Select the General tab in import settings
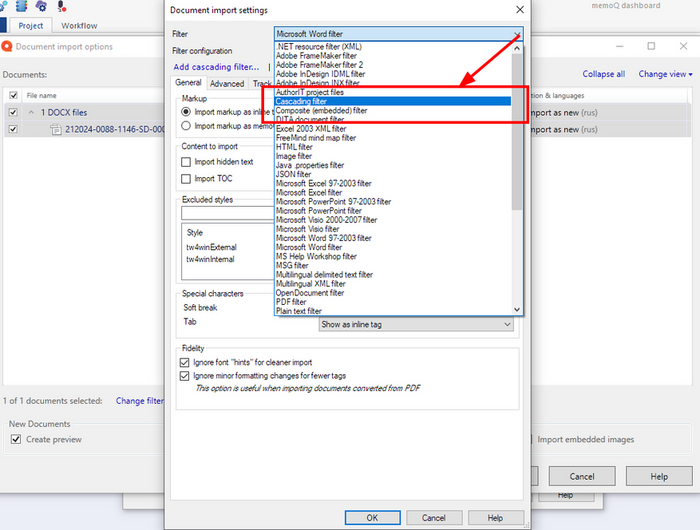 coord(188,83)
